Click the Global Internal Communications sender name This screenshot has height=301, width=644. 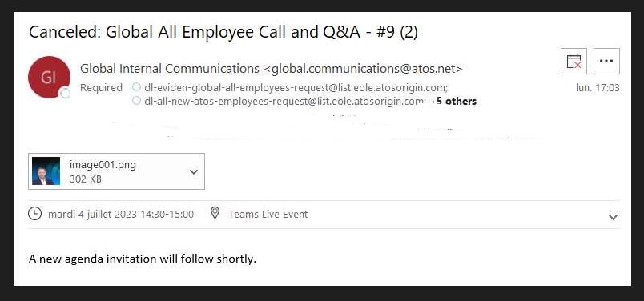click(170, 69)
